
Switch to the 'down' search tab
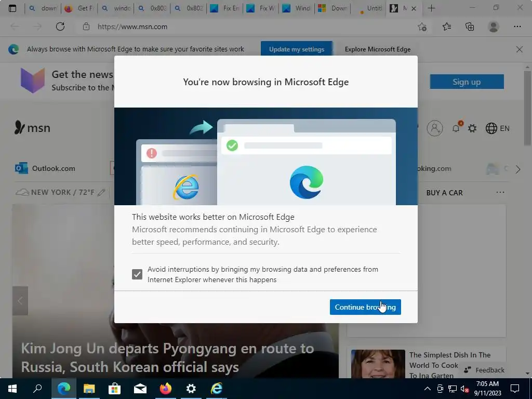[x=43, y=8]
